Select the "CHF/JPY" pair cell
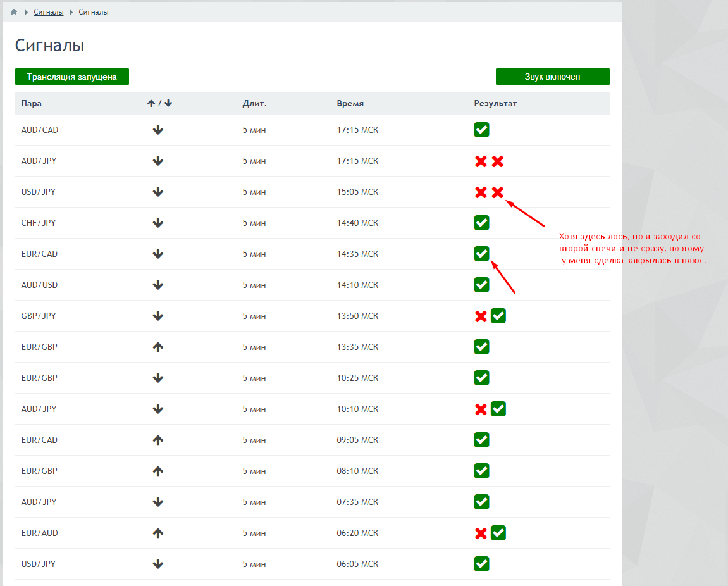 pyautogui.click(x=39, y=223)
